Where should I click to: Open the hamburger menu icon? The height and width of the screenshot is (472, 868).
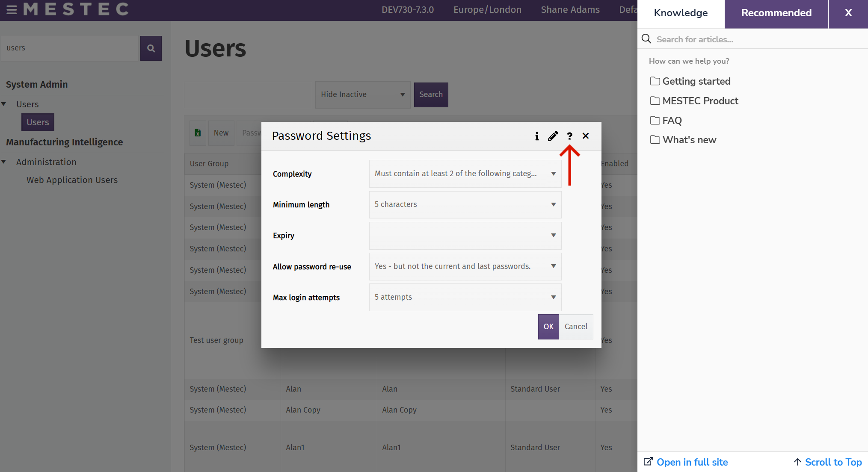coord(12,9)
